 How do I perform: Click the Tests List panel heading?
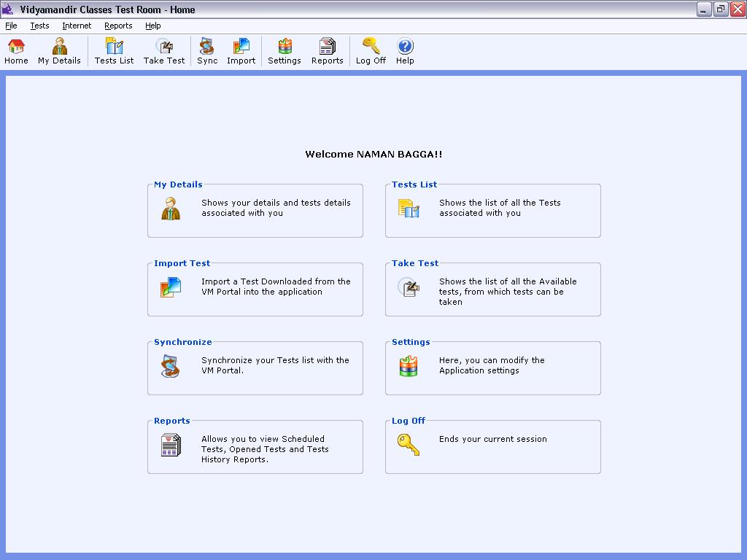(414, 184)
